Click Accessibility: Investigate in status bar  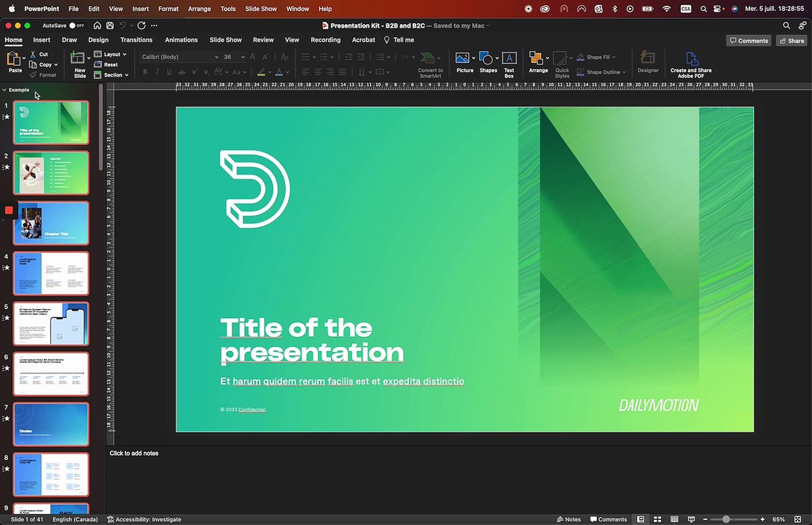(x=144, y=519)
